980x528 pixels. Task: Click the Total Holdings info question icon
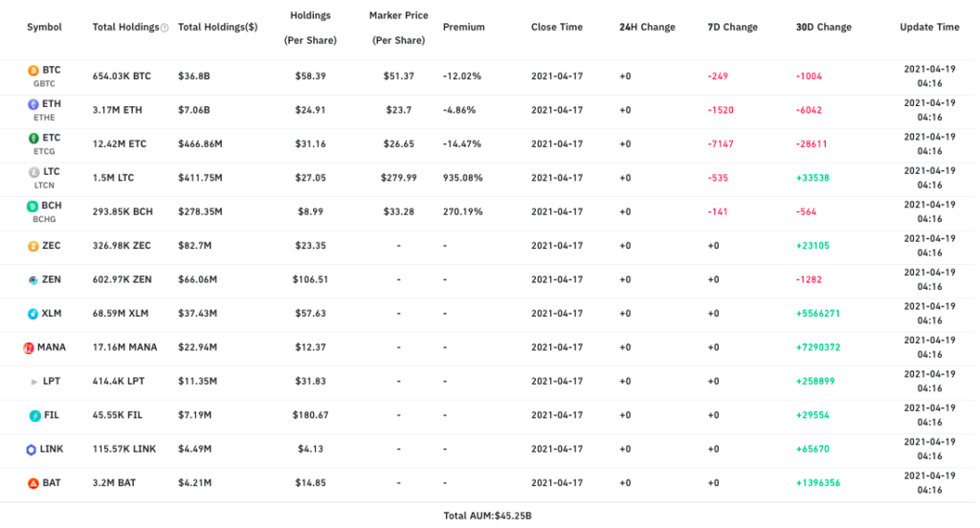(x=165, y=28)
